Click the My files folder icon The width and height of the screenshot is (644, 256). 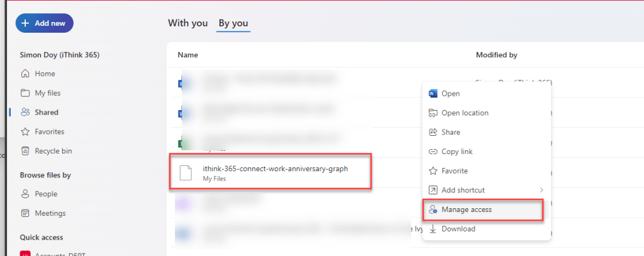(x=25, y=93)
